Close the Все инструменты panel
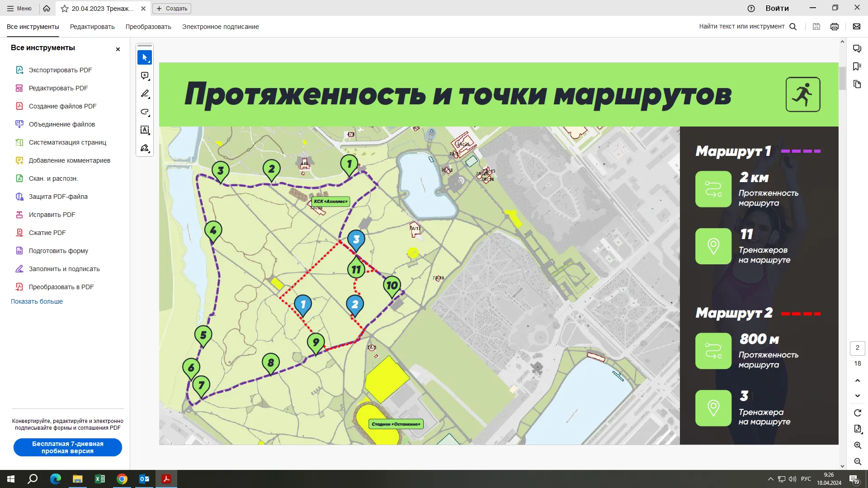 click(x=118, y=49)
